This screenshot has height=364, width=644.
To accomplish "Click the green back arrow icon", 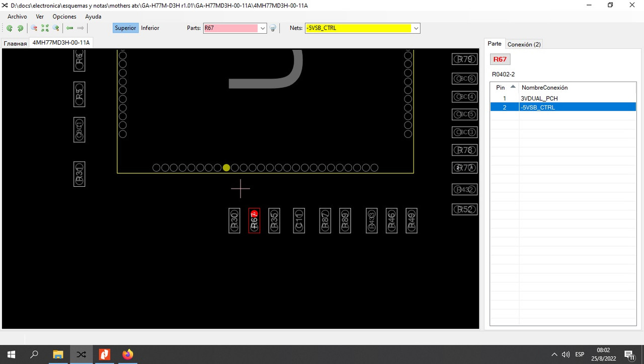I will [x=70, y=28].
